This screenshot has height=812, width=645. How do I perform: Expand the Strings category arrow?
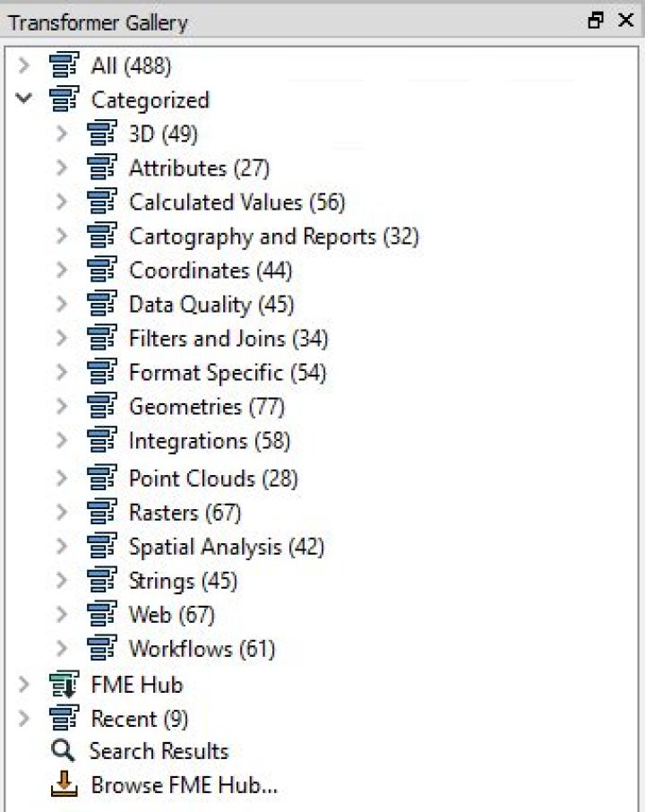62,581
